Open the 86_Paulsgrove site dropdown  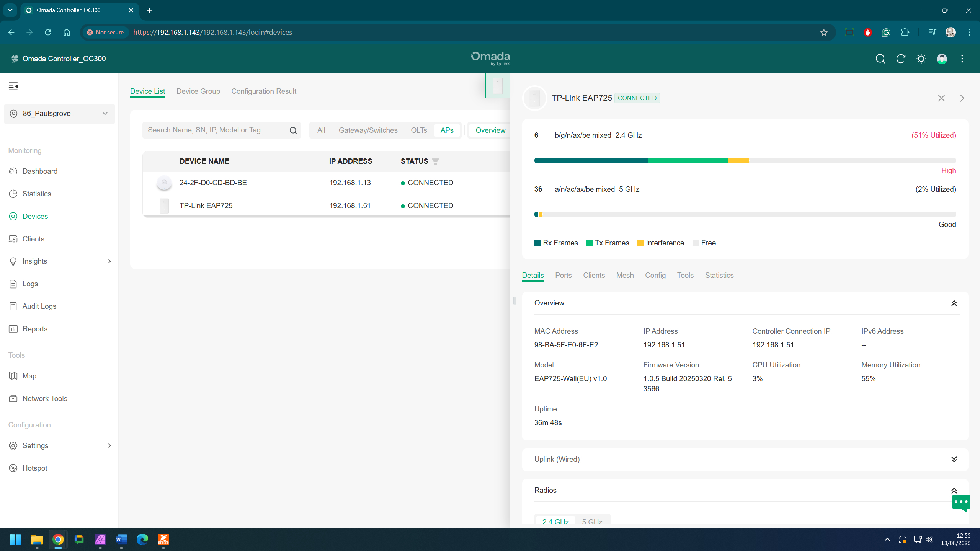click(x=59, y=114)
